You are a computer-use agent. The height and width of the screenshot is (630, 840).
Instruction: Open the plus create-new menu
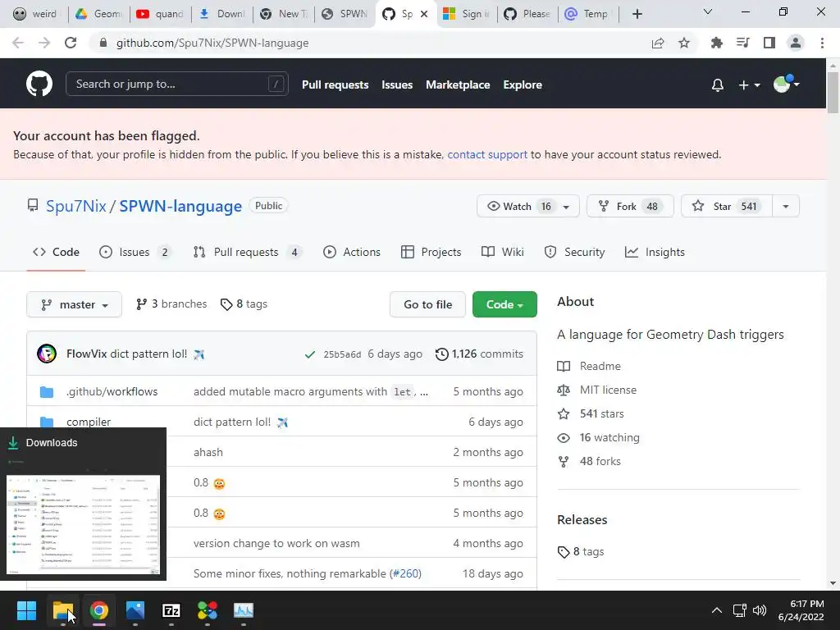pyautogui.click(x=749, y=84)
